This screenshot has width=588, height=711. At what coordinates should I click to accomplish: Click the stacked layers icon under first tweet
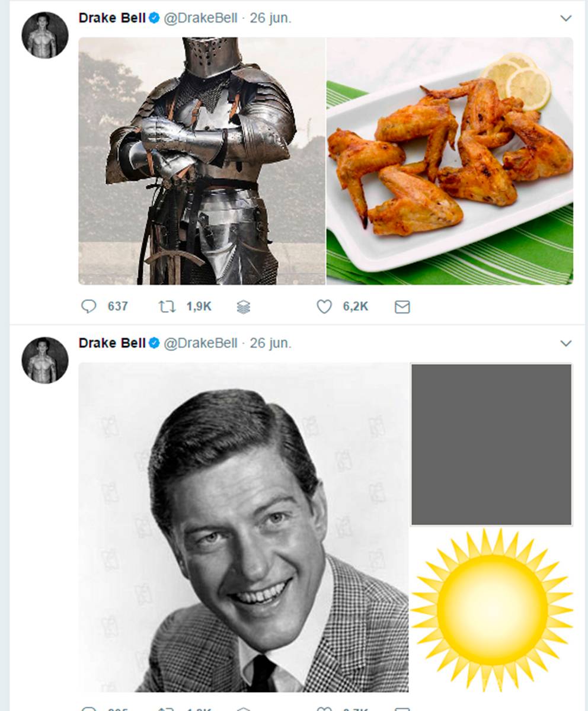coord(244,307)
